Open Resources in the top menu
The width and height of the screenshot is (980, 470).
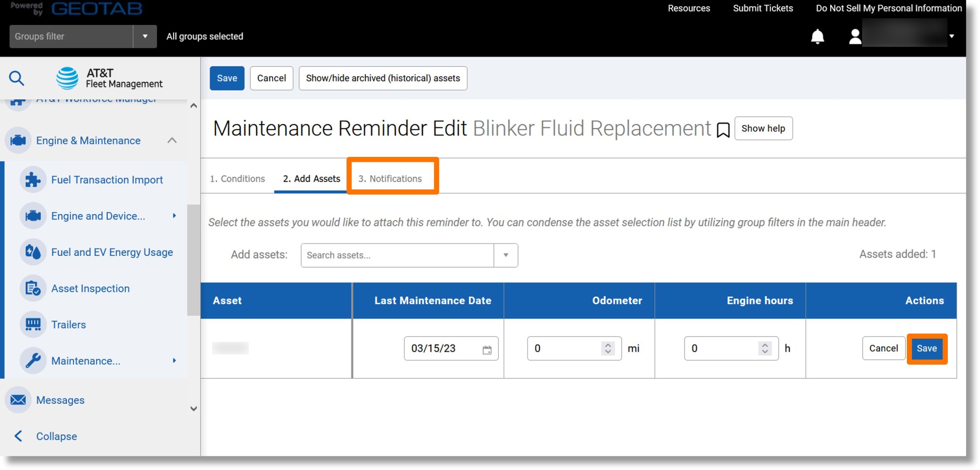pos(689,8)
